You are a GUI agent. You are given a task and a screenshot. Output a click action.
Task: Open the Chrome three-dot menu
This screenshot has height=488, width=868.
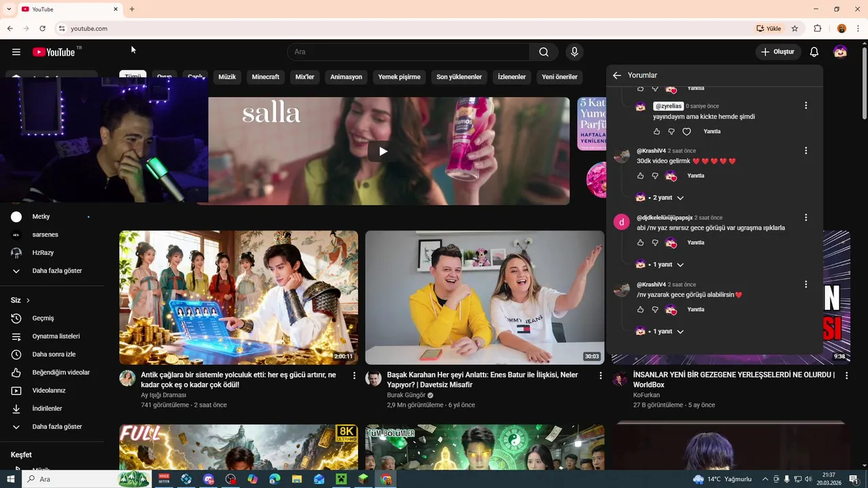(859, 28)
